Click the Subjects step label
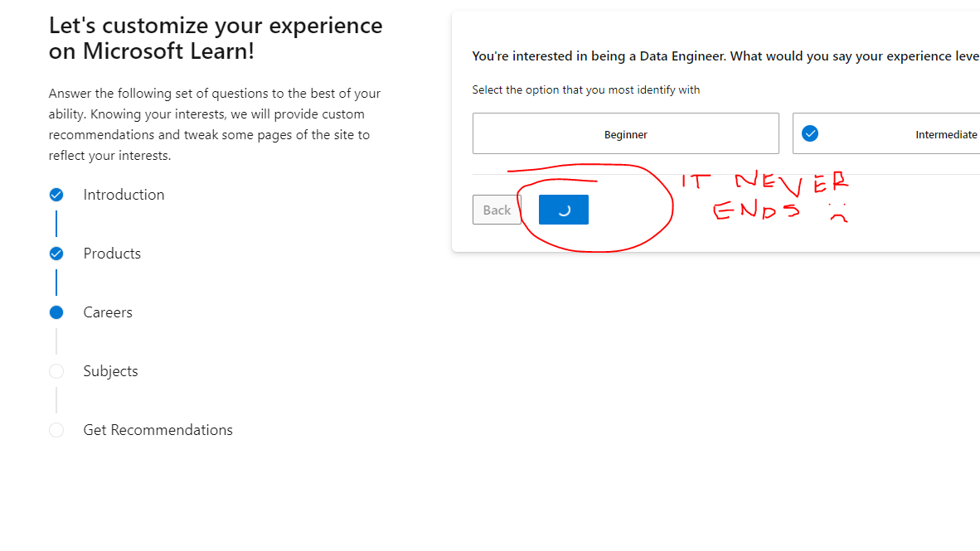The width and height of the screenshot is (980, 551). (x=109, y=370)
